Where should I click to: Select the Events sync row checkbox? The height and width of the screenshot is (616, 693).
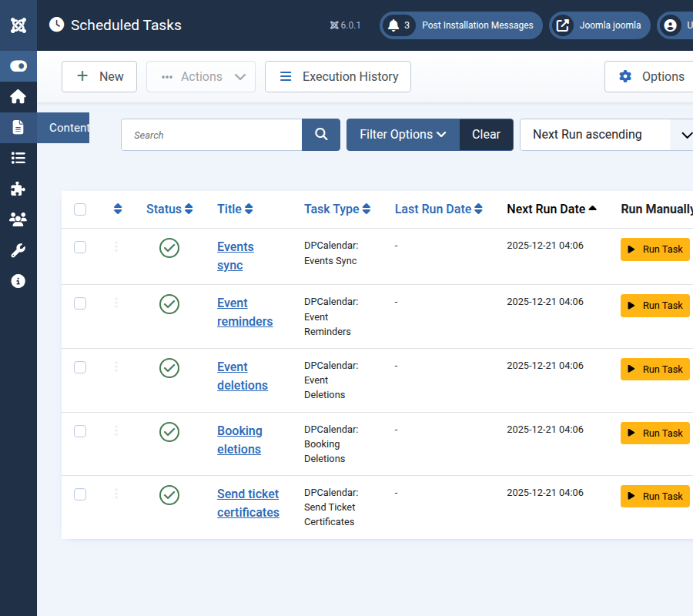tap(80, 247)
